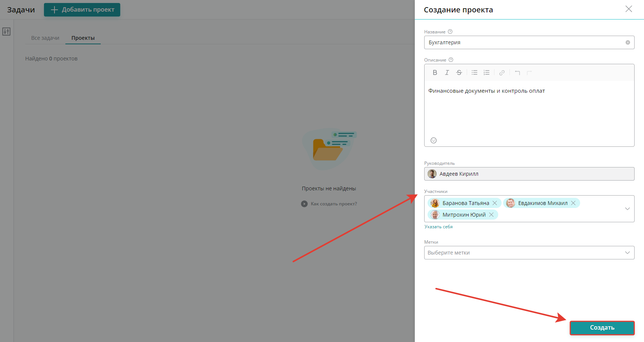Click the play icon for project tutorial
Viewport: 644px width, 342px height.
click(304, 204)
